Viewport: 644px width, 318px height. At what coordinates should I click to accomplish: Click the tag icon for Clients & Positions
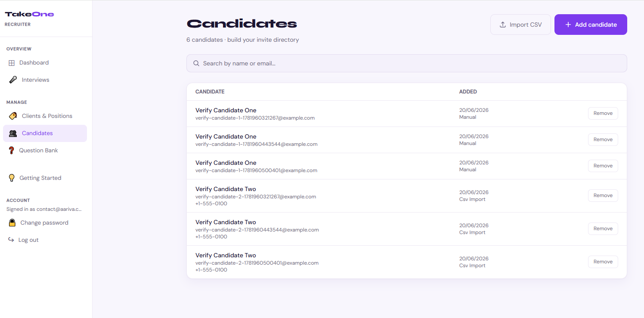point(13,116)
